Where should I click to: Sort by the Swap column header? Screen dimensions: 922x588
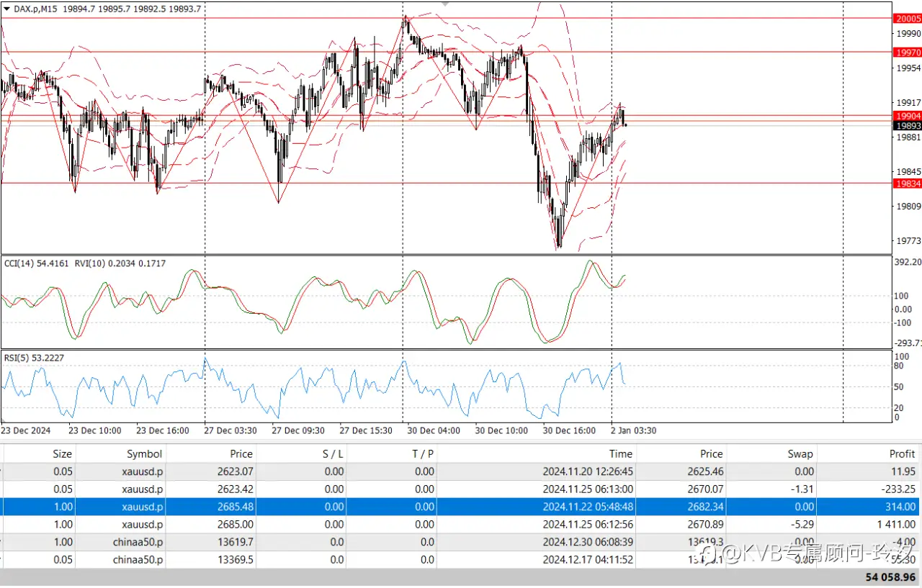[x=800, y=453]
